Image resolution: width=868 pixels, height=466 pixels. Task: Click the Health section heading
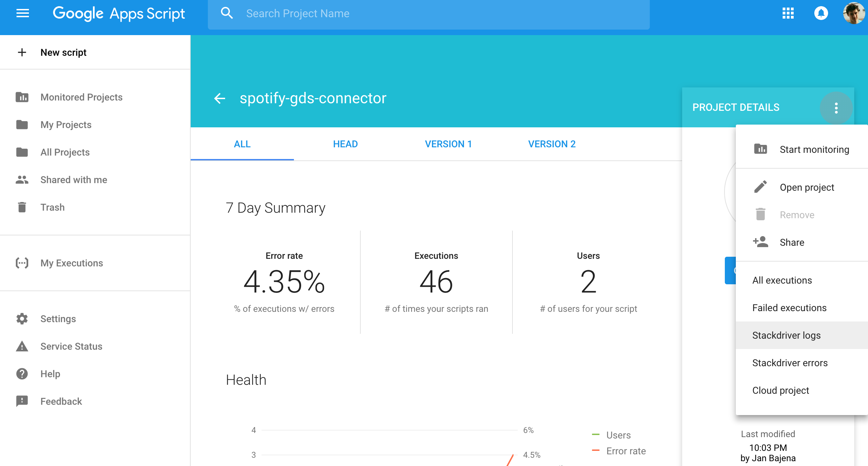click(x=246, y=380)
